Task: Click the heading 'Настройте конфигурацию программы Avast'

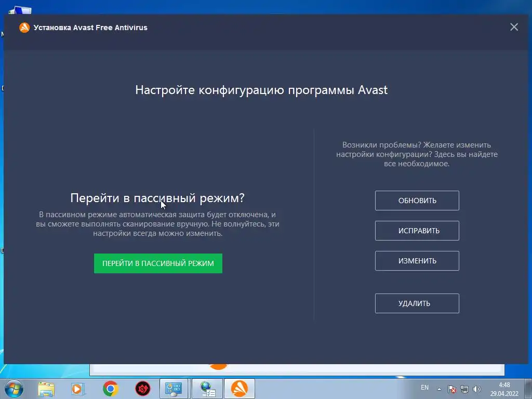Action: pos(261,90)
